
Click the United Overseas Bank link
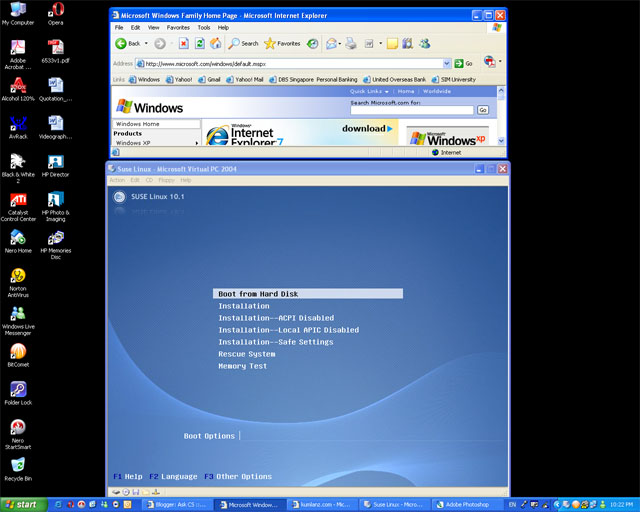coord(394,79)
